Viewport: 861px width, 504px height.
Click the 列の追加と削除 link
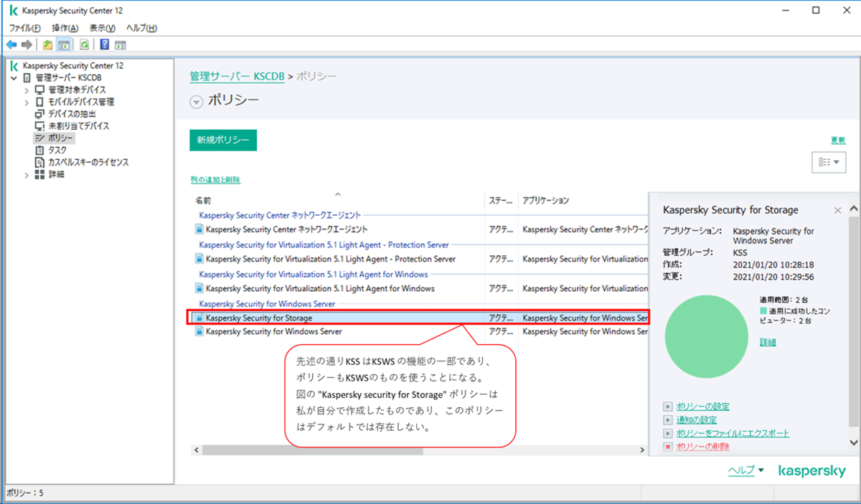215,180
